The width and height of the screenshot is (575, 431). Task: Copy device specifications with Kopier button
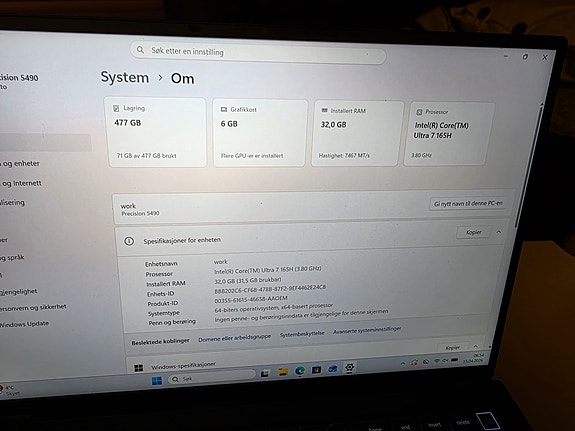(x=473, y=232)
